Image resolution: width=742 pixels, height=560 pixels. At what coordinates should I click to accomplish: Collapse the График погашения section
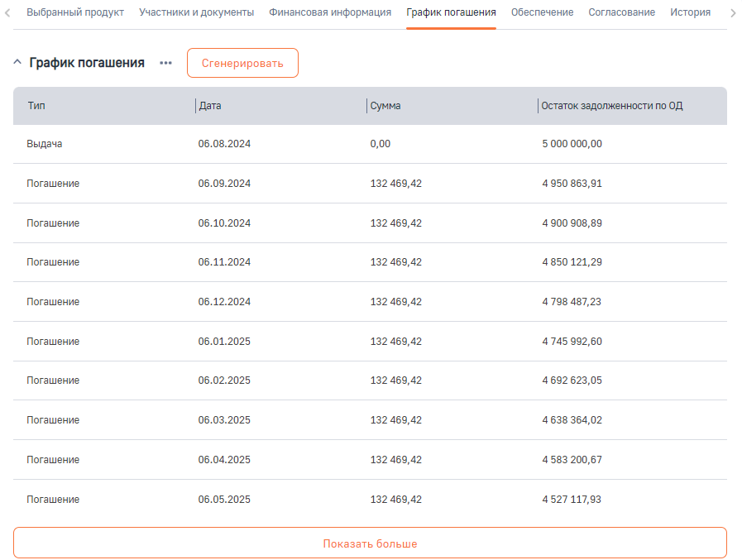tap(17, 64)
